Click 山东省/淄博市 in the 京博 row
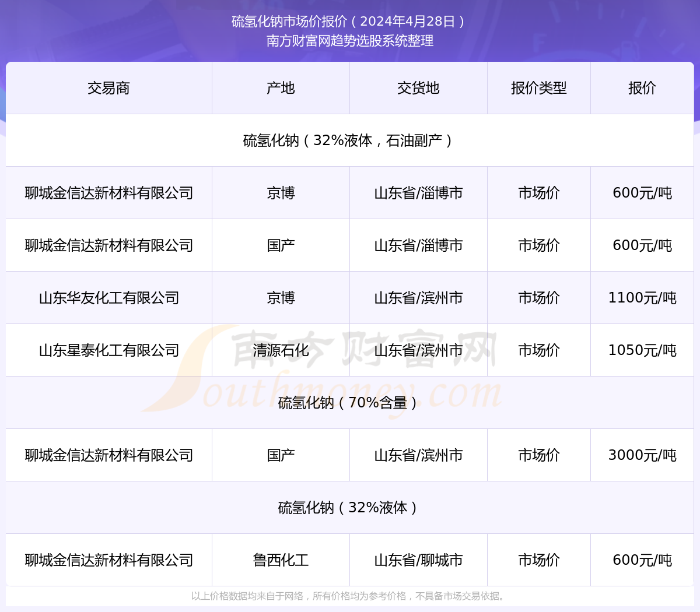This screenshot has height=612, width=700. pyautogui.click(x=418, y=193)
